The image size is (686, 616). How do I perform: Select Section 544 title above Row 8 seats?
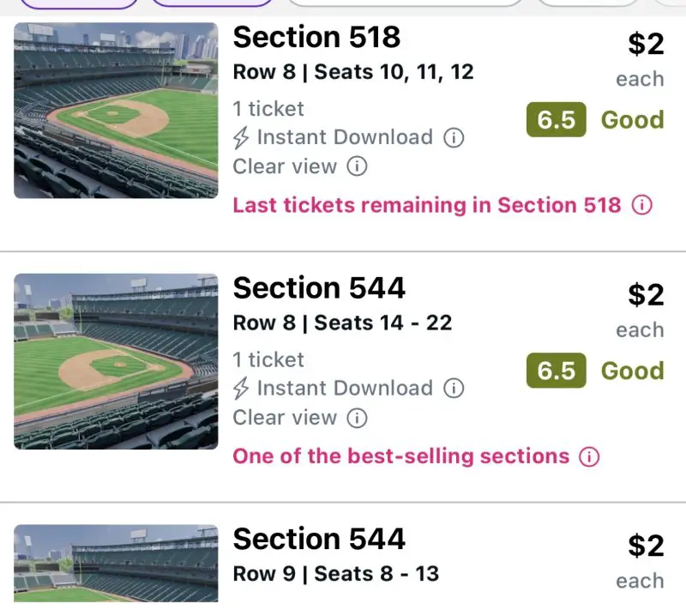tap(319, 288)
